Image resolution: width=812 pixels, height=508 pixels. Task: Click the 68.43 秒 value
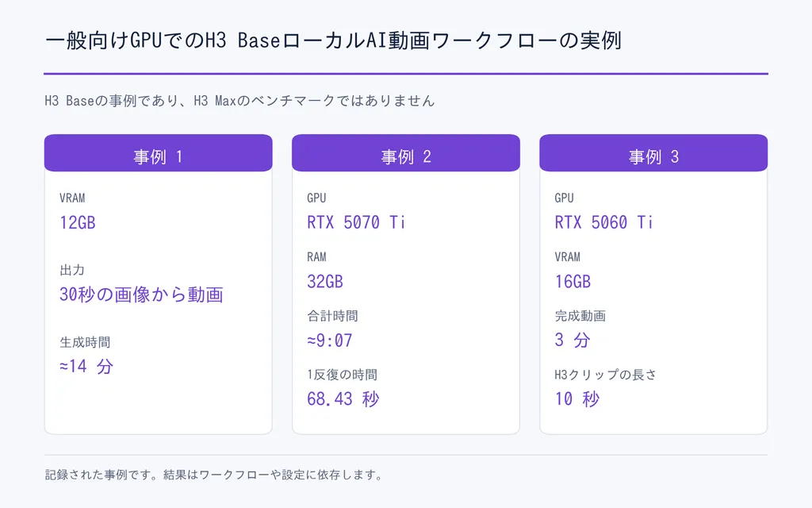(343, 399)
